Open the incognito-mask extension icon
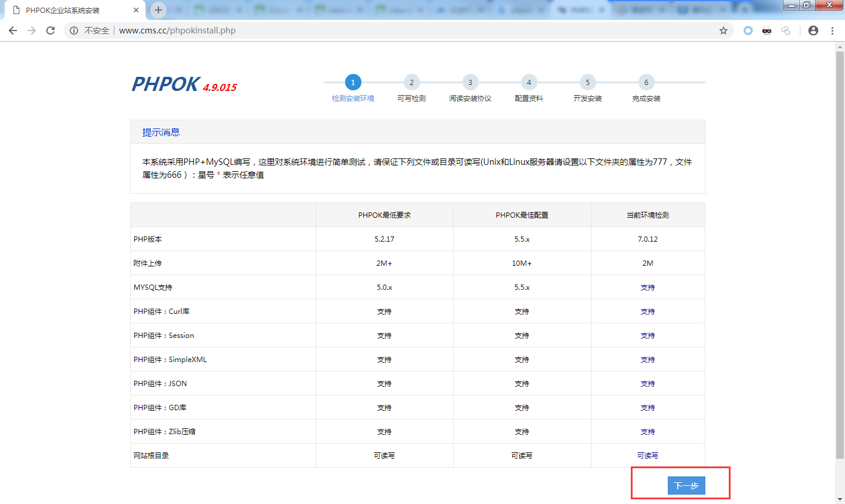The image size is (845, 504). click(x=767, y=31)
